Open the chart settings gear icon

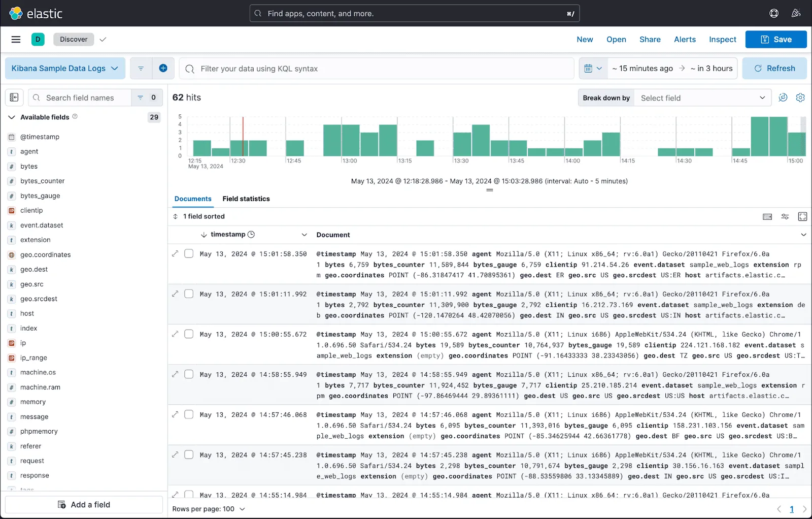tap(800, 98)
